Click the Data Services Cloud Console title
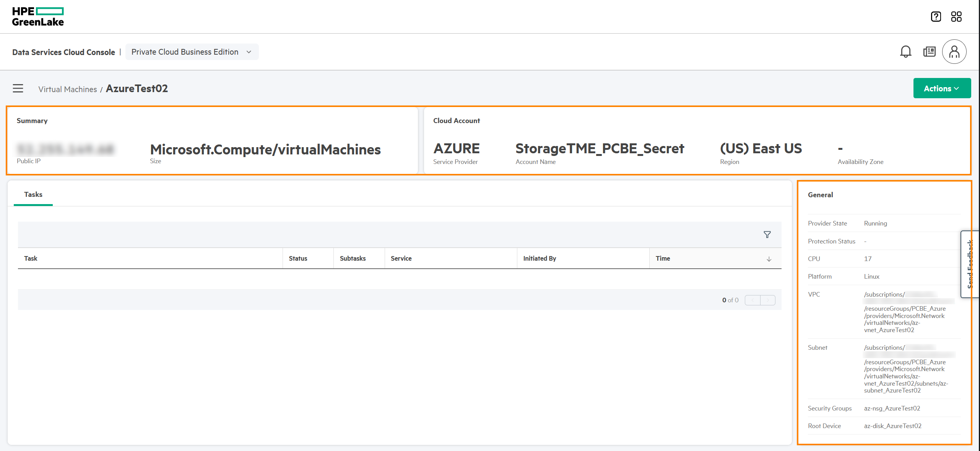Screen dimensions: 980x451 pos(63,52)
